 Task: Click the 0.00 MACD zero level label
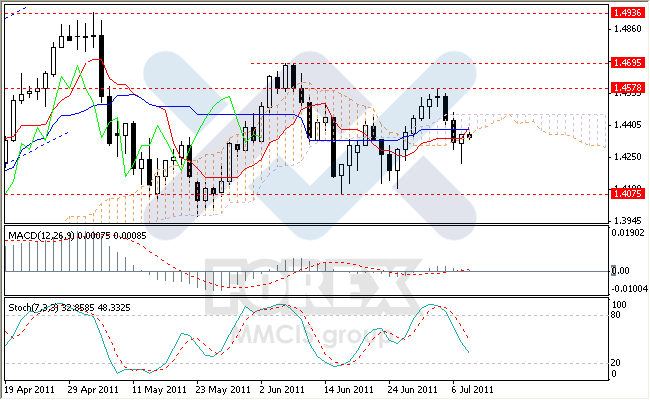(x=620, y=271)
